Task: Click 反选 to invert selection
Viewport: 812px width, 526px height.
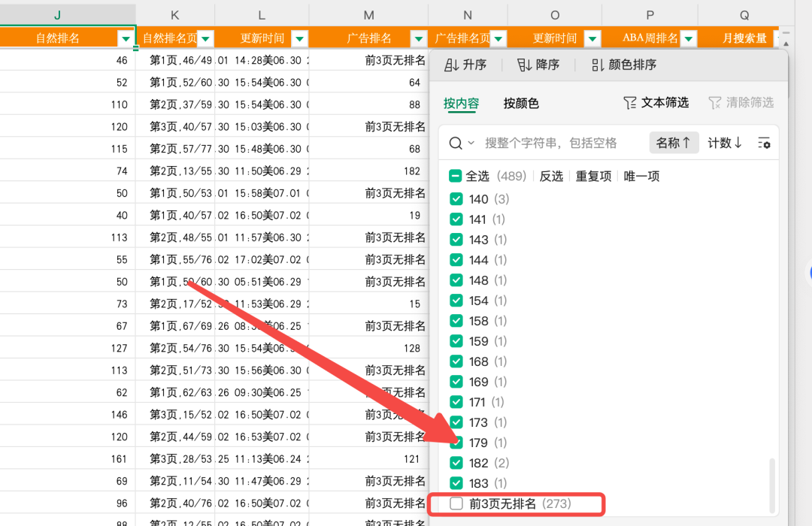Action: point(551,176)
